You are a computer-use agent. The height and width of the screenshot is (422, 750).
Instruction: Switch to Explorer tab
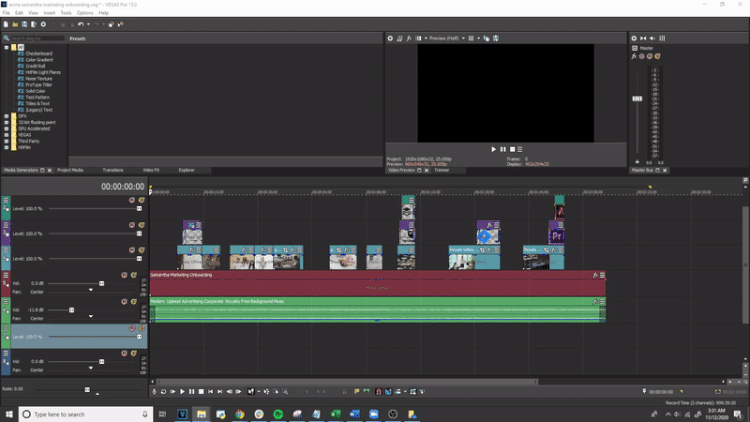pos(187,170)
